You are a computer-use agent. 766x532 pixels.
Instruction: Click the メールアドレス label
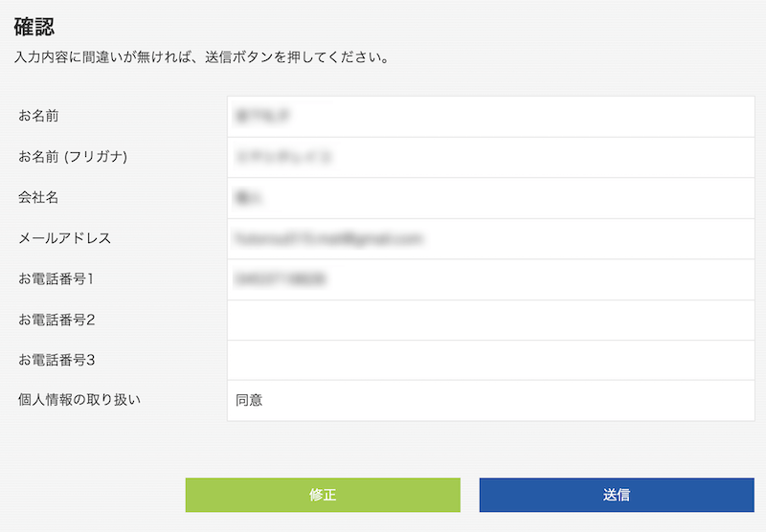click(65, 238)
